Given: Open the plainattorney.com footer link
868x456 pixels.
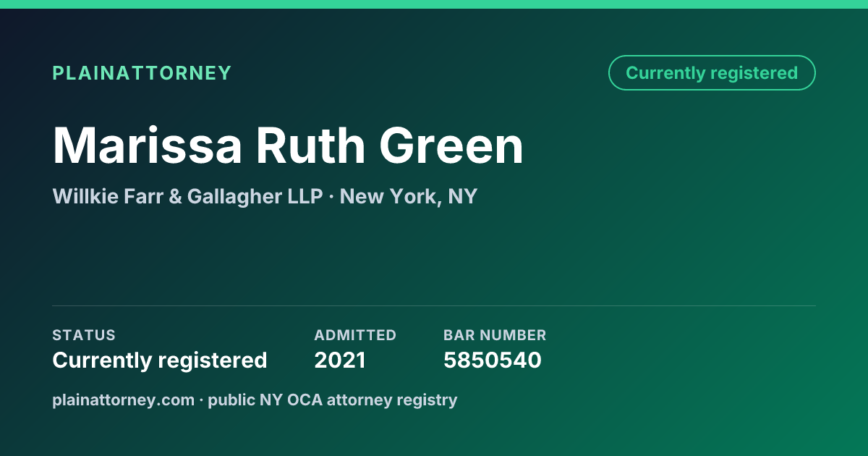Looking at the screenshot, I should click(123, 400).
